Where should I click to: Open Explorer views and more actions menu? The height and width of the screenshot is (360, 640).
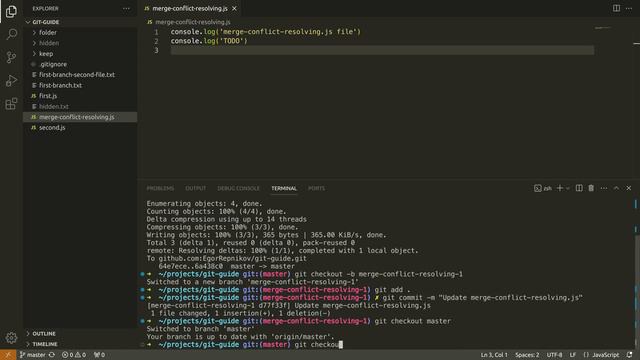coord(126,9)
